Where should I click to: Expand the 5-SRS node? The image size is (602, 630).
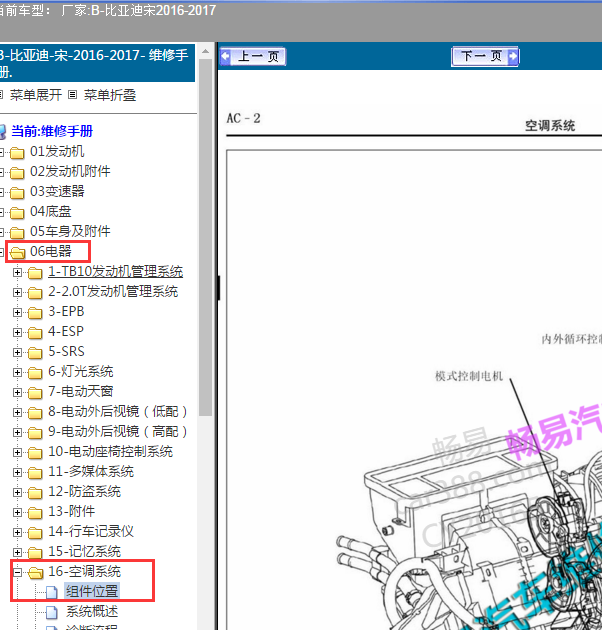pos(17,352)
